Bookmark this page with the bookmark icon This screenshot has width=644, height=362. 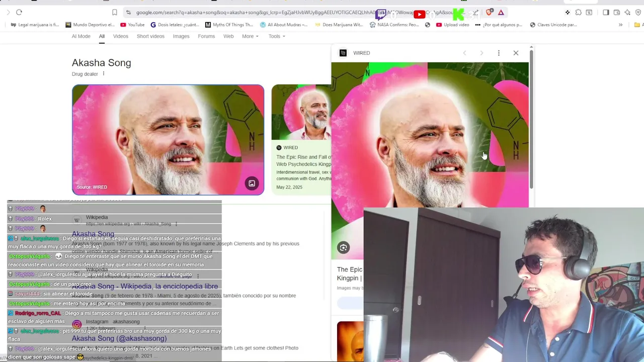coord(114,12)
